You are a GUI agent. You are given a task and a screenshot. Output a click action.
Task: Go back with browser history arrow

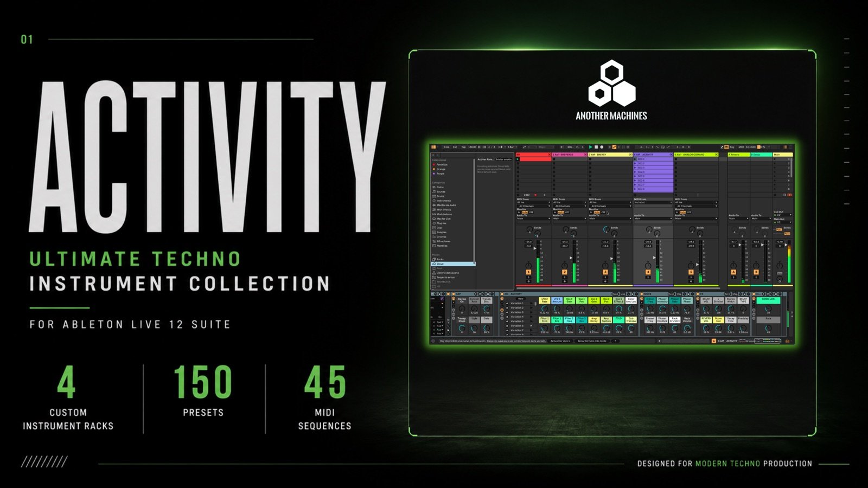point(433,155)
